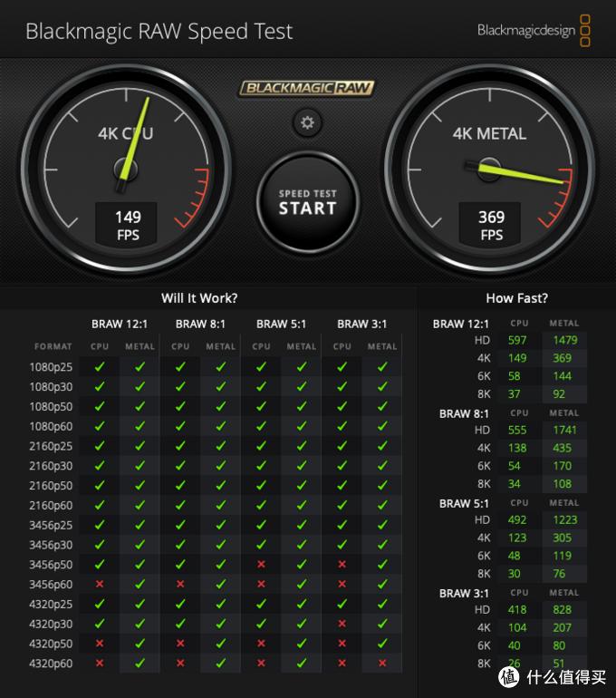Click the BRAW 12:1 column header in Will It Work
The height and width of the screenshot is (698, 616).
[120, 325]
